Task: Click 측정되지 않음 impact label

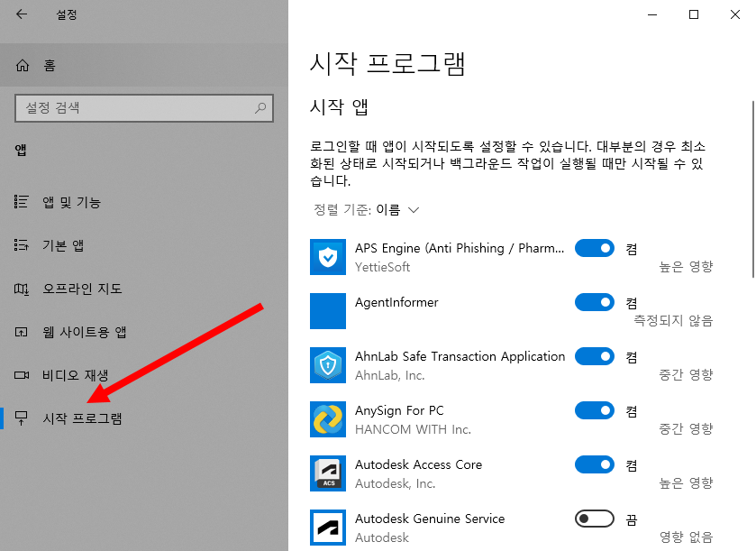Action: [x=673, y=320]
